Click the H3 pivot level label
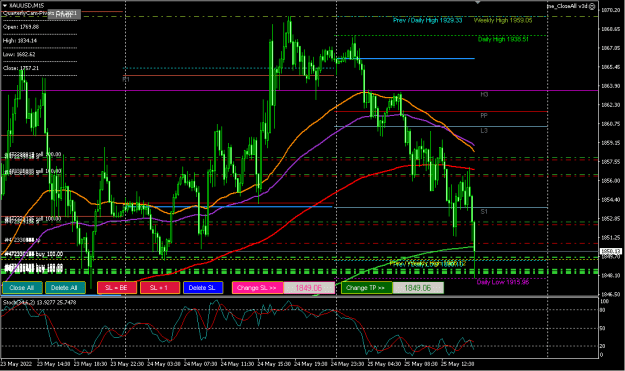The width and height of the screenshot is (625, 371). click(484, 95)
